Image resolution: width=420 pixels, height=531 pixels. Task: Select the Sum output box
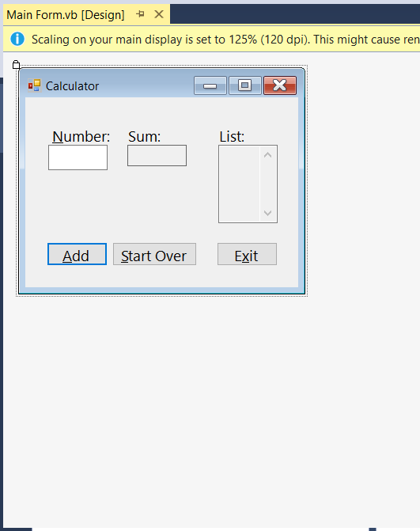coord(157,155)
